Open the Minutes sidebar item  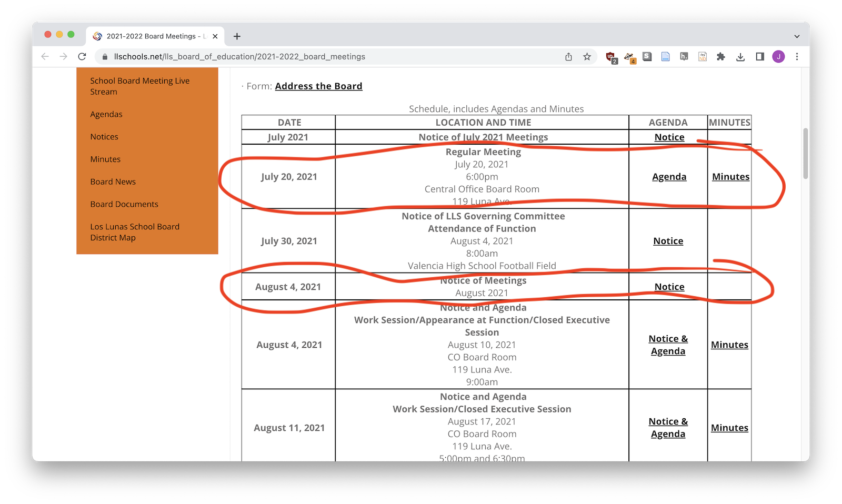click(x=105, y=159)
